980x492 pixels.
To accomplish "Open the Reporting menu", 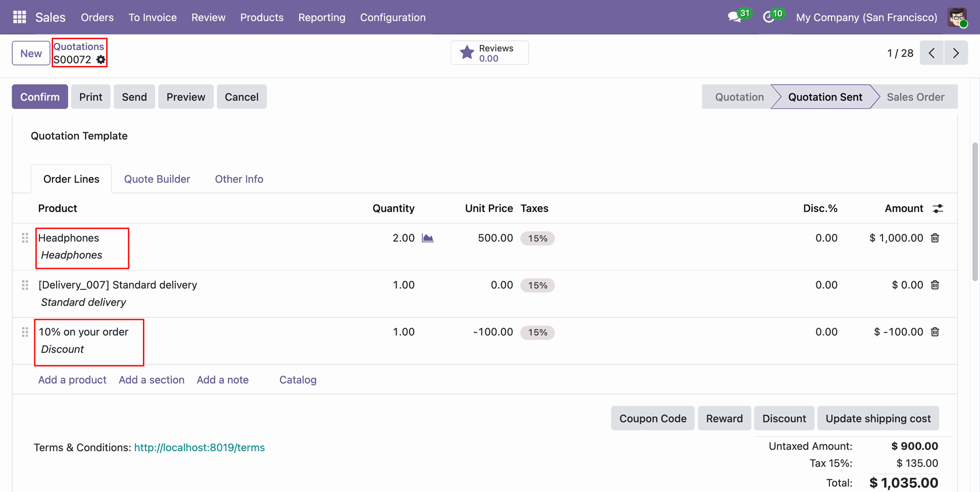I will pos(322,17).
